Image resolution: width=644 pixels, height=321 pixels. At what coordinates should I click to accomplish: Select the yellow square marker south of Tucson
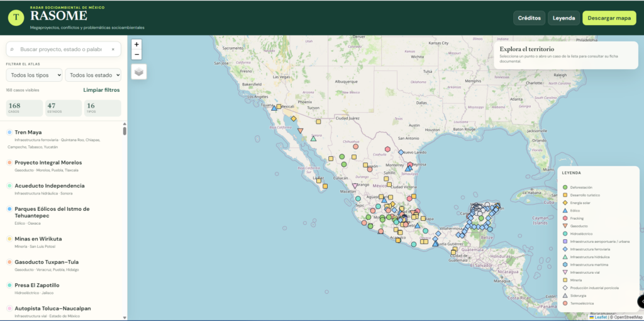tap(318, 121)
